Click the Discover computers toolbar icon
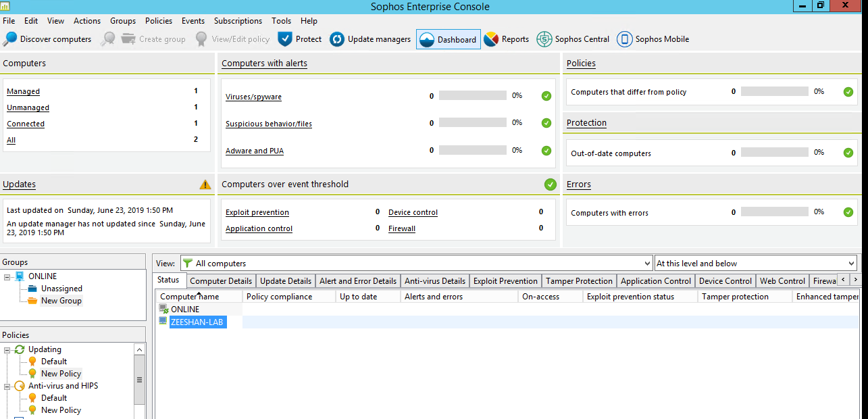 (10, 39)
